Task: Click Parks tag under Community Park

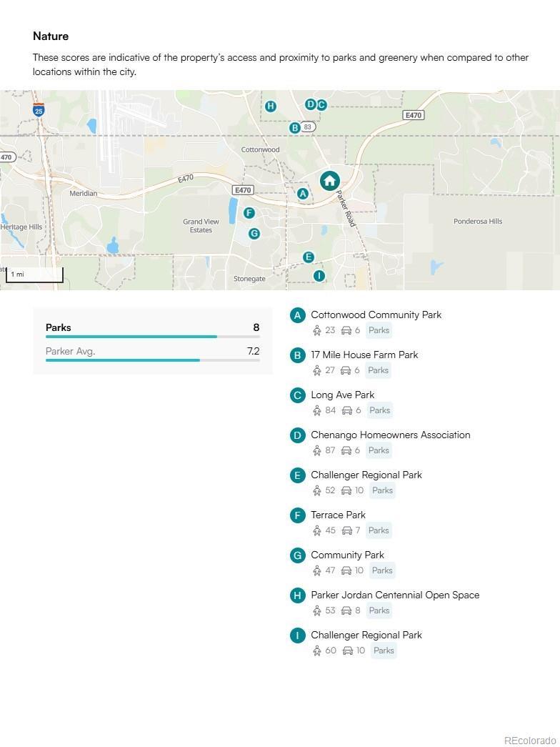Action: [x=382, y=570]
